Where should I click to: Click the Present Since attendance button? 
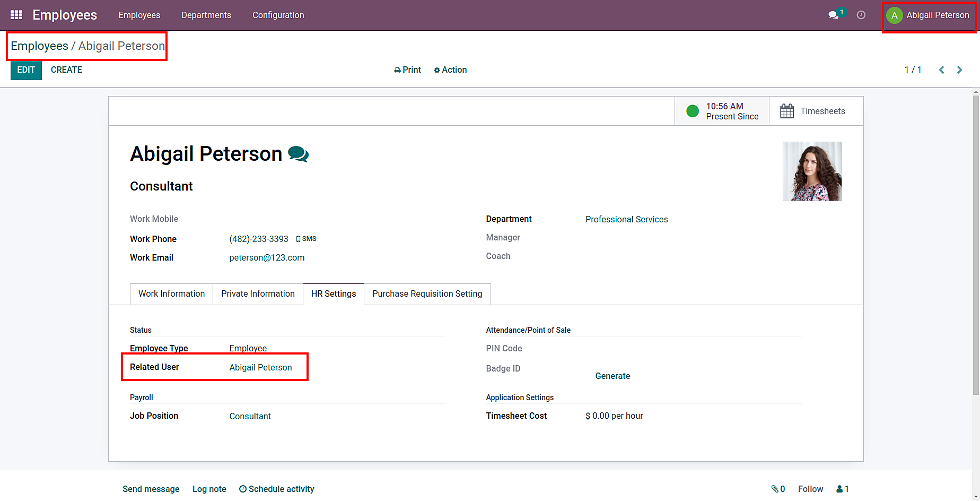722,111
